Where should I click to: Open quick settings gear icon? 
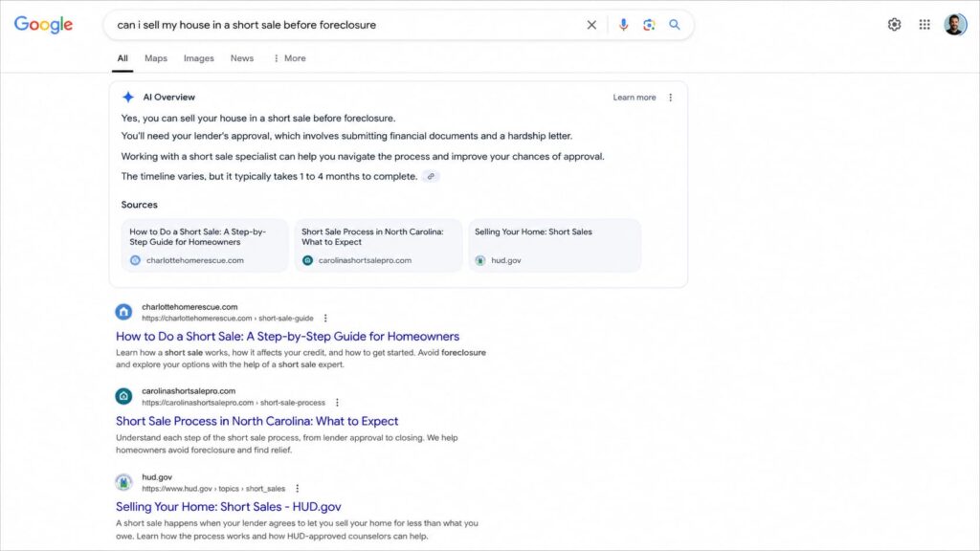pos(895,24)
